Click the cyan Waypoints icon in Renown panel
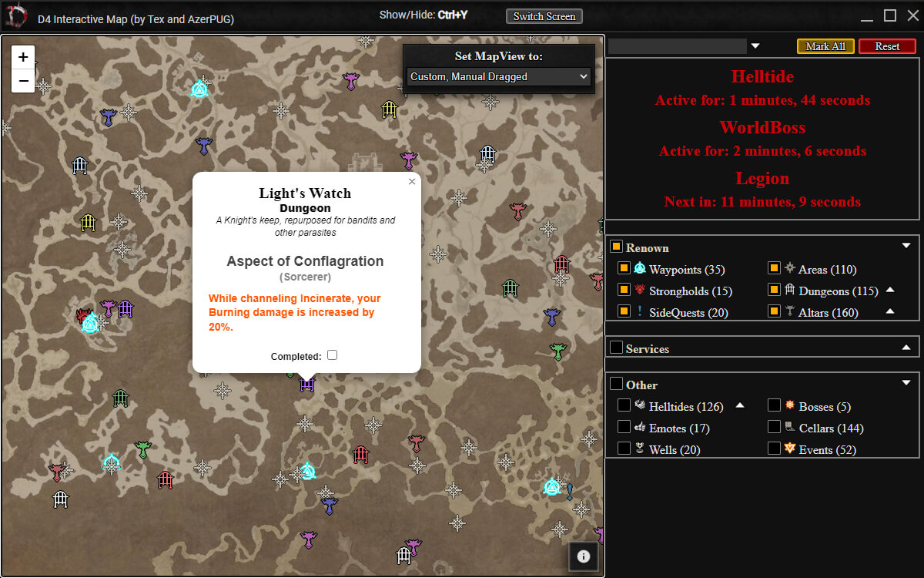Screen dimensions: 924x578 pyautogui.click(x=641, y=268)
